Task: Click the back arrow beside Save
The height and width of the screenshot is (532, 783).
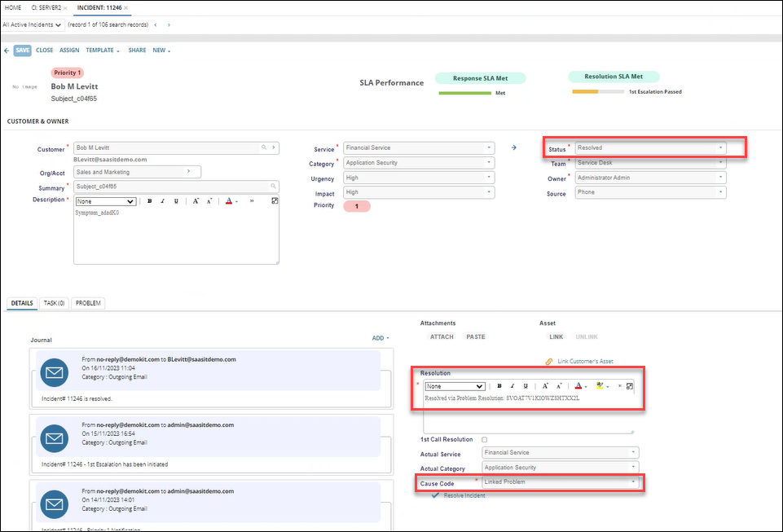Action: coord(7,51)
